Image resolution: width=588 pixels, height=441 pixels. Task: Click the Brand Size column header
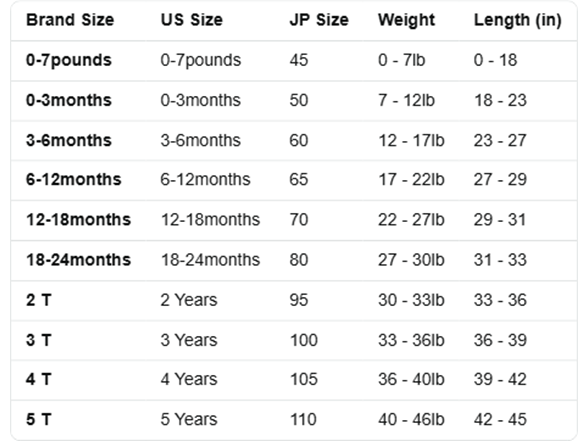[70, 20]
